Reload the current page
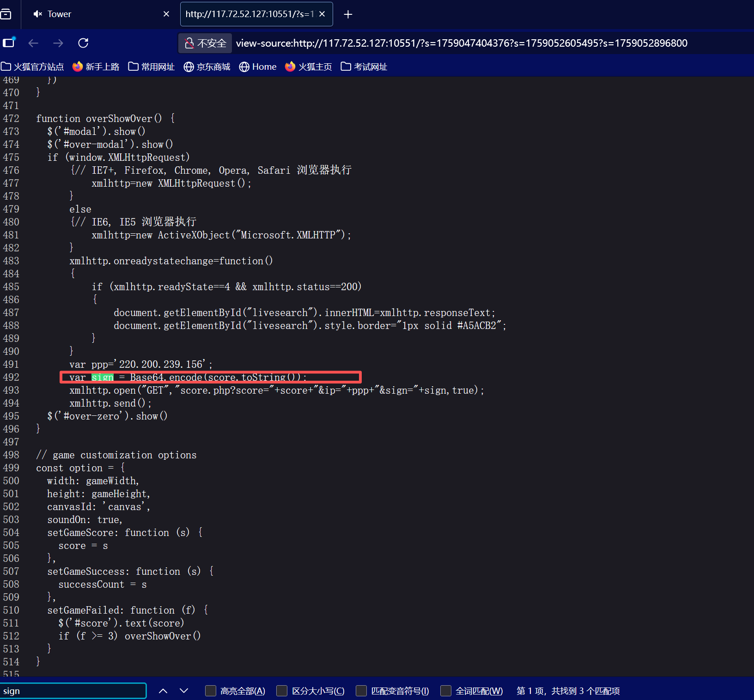 [84, 43]
